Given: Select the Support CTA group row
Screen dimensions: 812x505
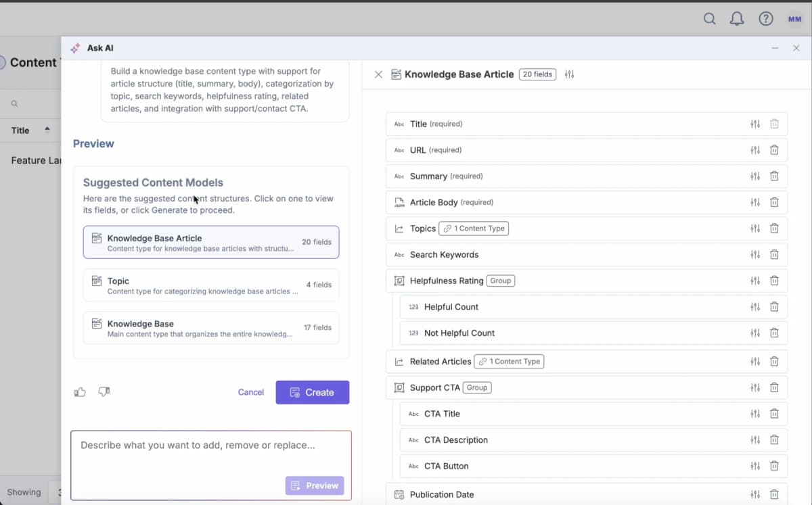Looking at the screenshot, I should (x=587, y=387).
